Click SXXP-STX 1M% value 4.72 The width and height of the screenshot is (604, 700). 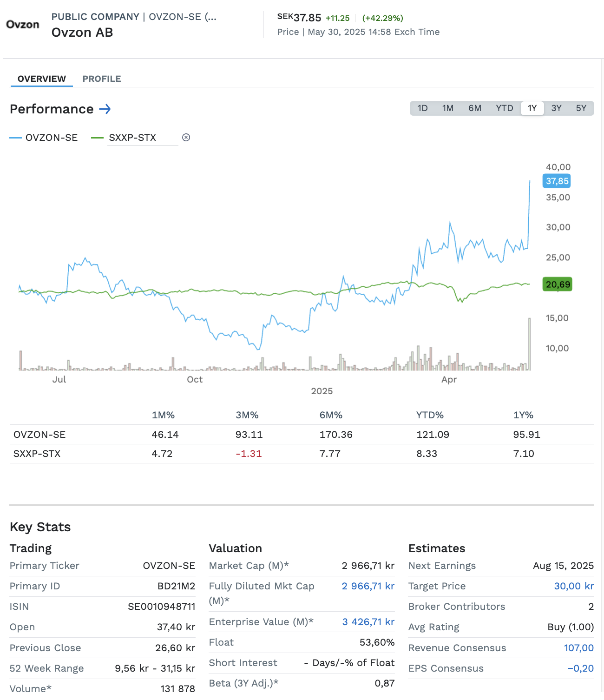coord(162,454)
